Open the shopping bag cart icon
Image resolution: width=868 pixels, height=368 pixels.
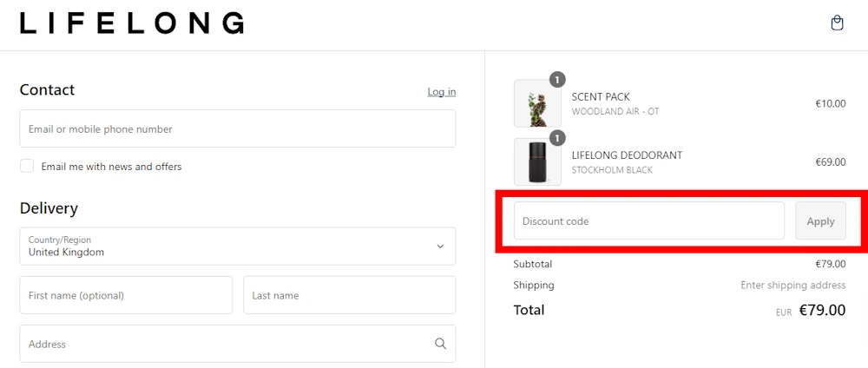point(837,23)
